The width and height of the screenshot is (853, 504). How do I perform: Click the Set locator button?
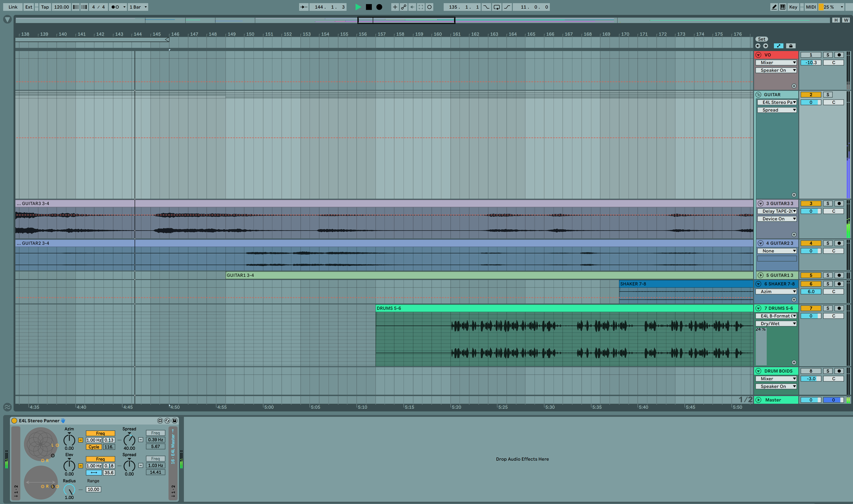coord(761,39)
